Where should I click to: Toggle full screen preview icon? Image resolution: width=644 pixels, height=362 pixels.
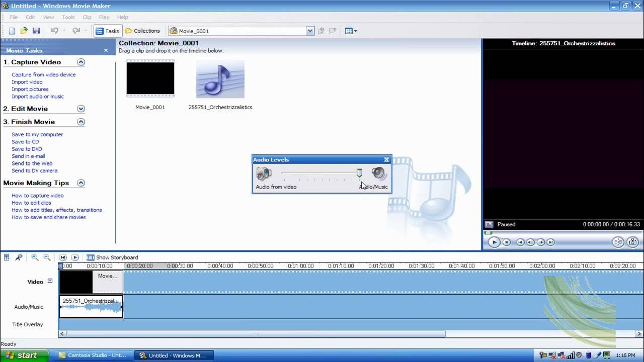tap(489, 224)
